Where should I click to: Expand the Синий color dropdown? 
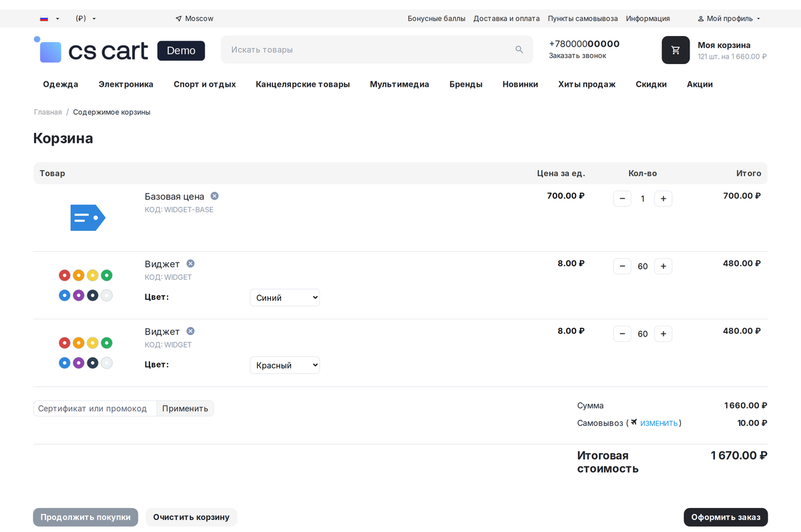(x=285, y=298)
